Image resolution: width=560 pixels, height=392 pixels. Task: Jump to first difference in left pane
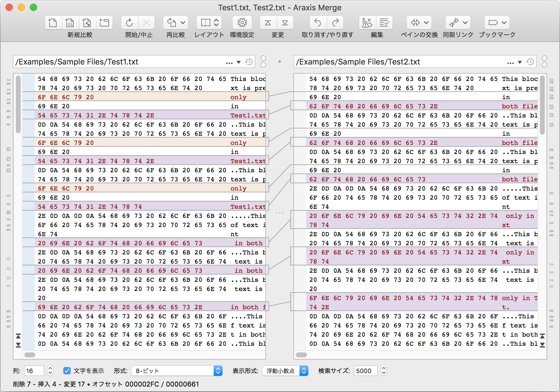click(x=18, y=337)
